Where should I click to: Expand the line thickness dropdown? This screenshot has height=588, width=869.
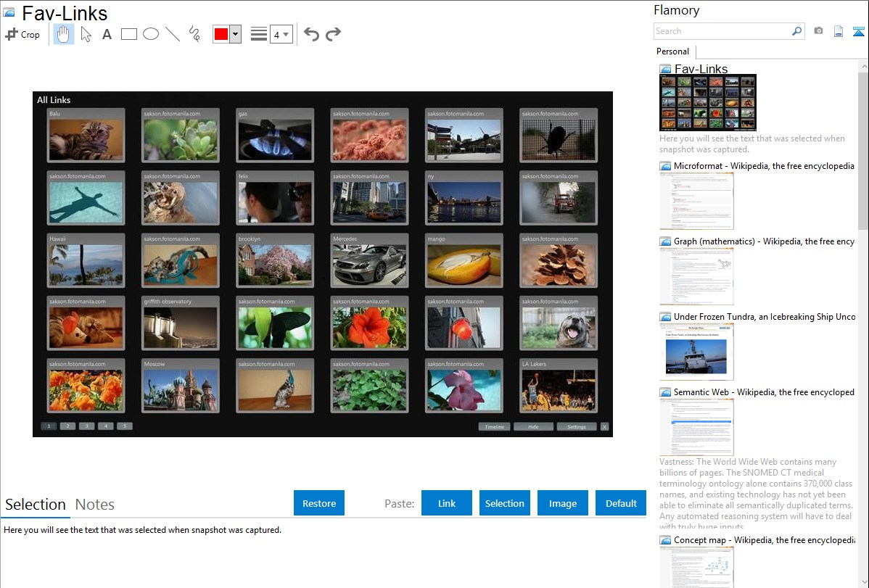(x=281, y=34)
